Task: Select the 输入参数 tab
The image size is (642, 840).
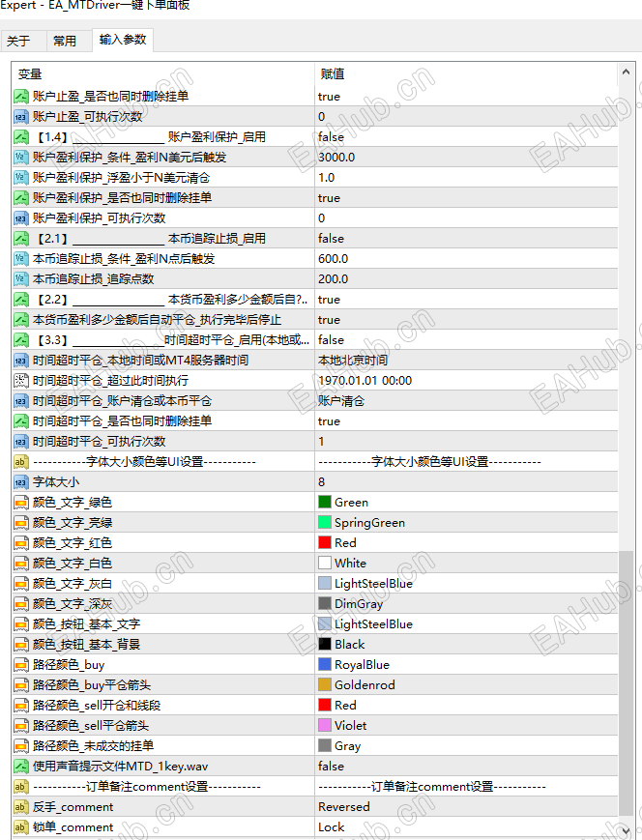Action: 123,40
